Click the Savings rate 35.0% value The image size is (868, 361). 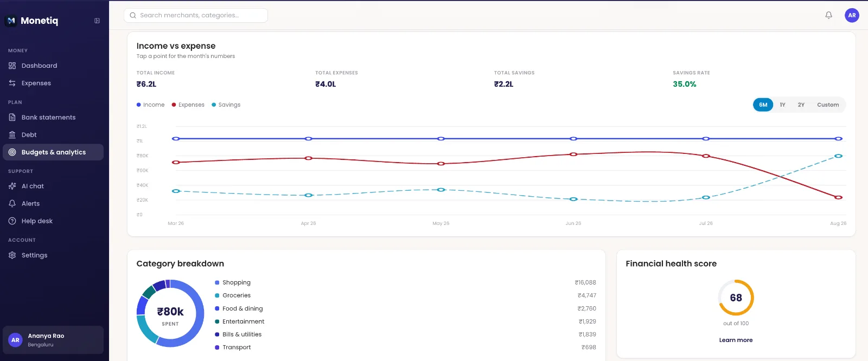(x=685, y=84)
